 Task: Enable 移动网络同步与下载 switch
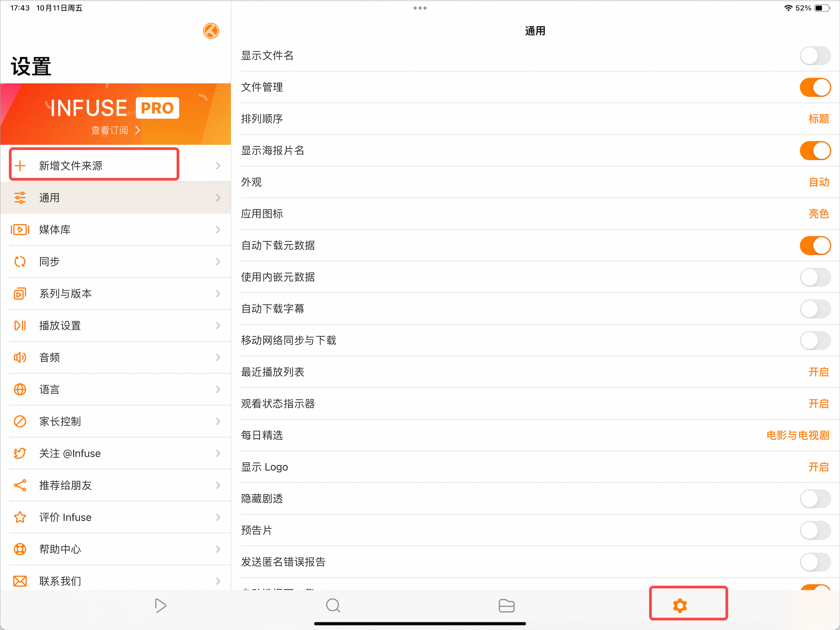(x=815, y=341)
